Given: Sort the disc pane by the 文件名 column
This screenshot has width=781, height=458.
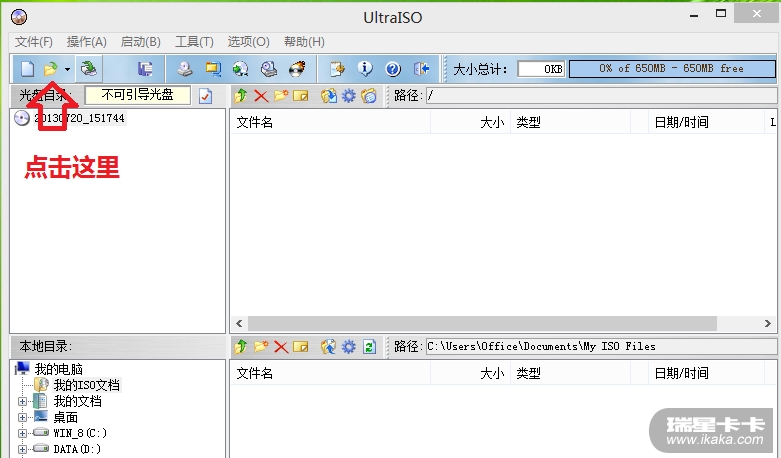Looking at the screenshot, I should click(x=330, y=122).
